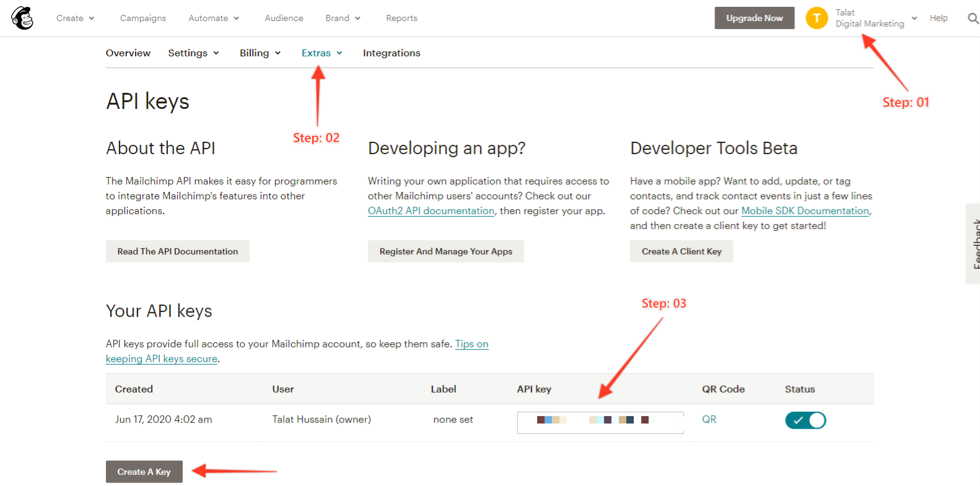Switch to the Integrations tab

(392, 53)
